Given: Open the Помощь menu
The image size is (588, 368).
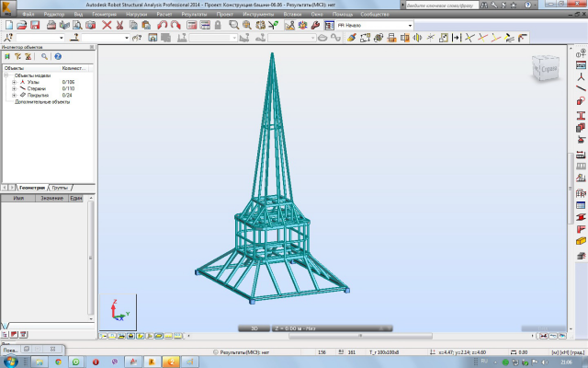Looking at the screenshot, I should [x=343, y=15].
